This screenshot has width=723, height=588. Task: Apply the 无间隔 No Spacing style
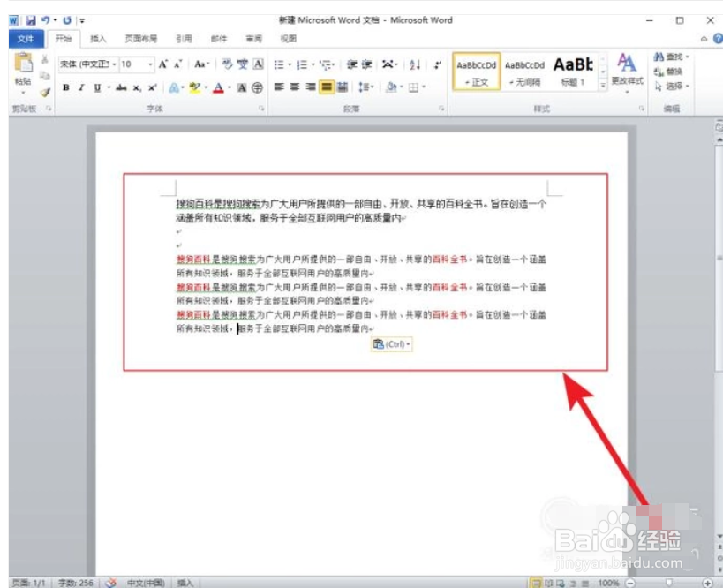(x=524, y=72)
